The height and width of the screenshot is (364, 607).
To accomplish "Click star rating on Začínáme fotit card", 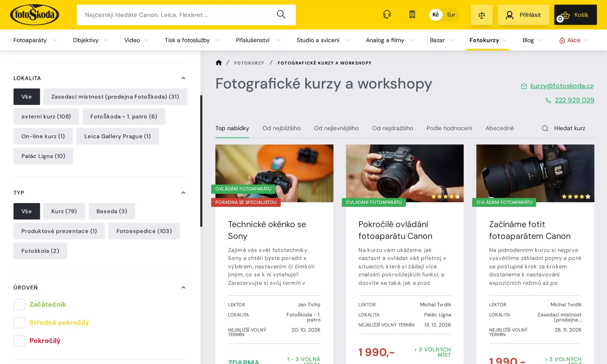I will (x=576, y=197).
